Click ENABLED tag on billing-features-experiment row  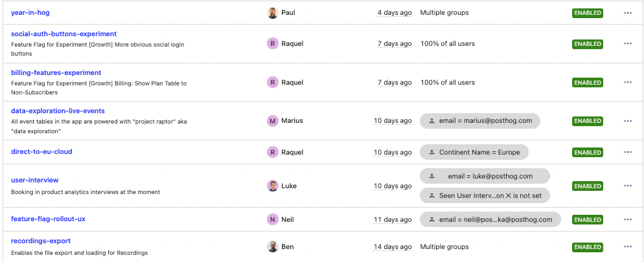tap(588, 83)
